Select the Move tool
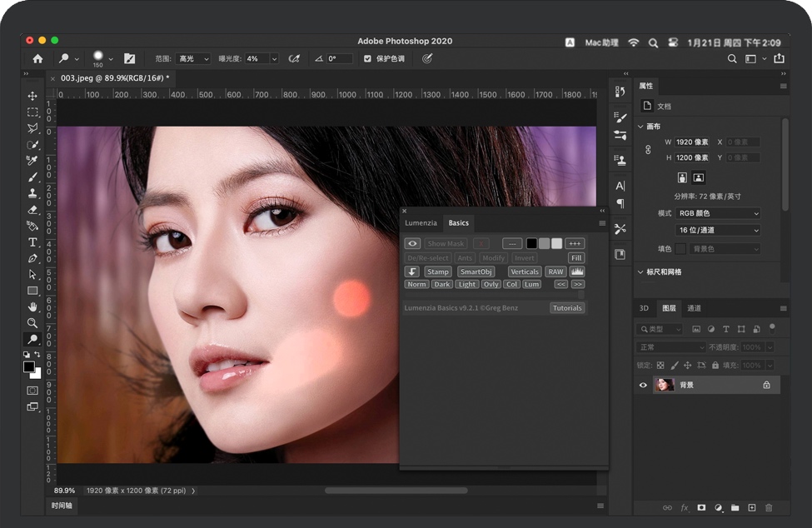The height and width of the screenshot is (528, 812). [x=32, y=95]
